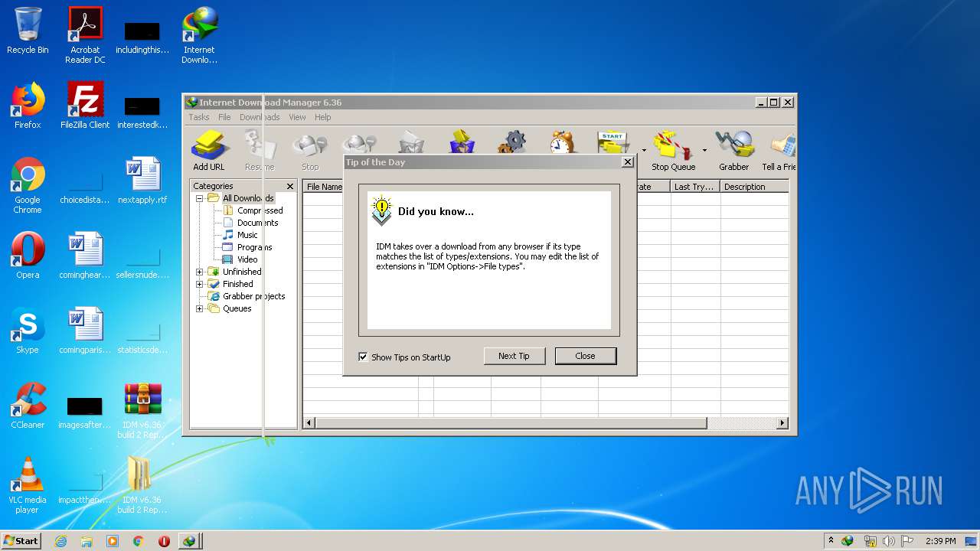This screenshot has width=980, height=551.
Task: Open the Grabber tool icon
Action: tap(733, 151)
